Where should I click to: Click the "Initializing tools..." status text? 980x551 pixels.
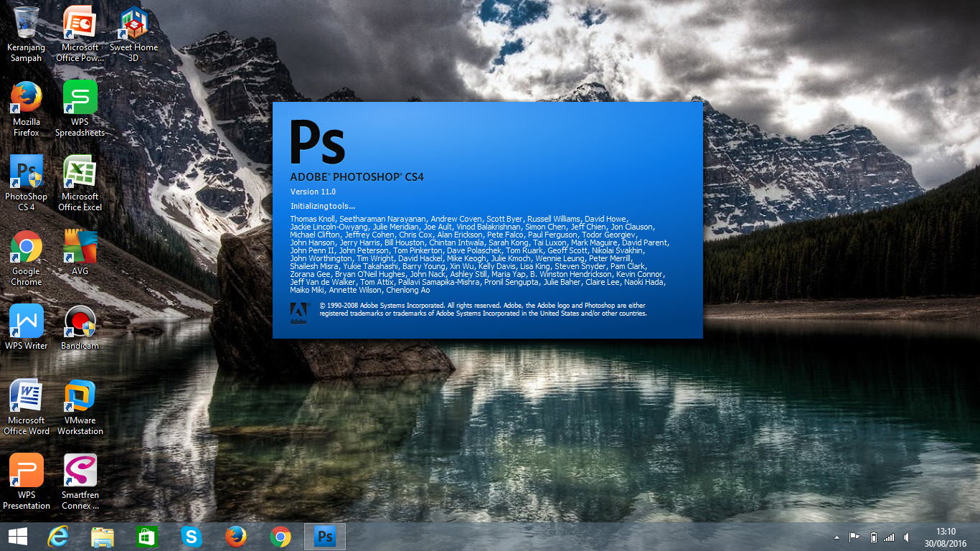[323, 207]
